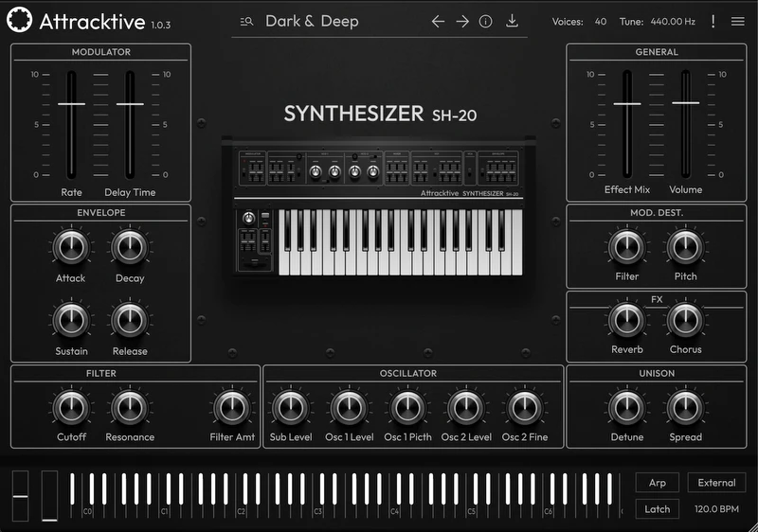Click the Reverb knob in FX
Screen dimensions: 758x532
coord(626,320)
